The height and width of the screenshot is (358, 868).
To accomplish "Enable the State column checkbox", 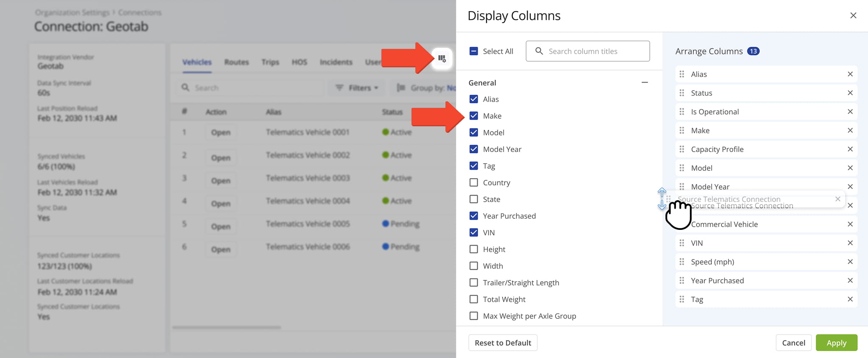I will tap(474, 199).
